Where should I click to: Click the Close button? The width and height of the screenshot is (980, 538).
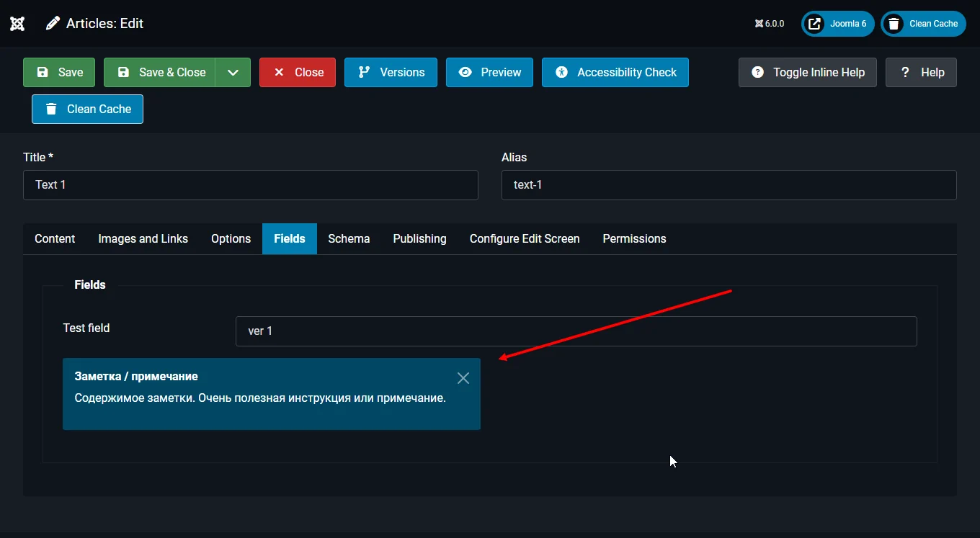pos(297,72)
